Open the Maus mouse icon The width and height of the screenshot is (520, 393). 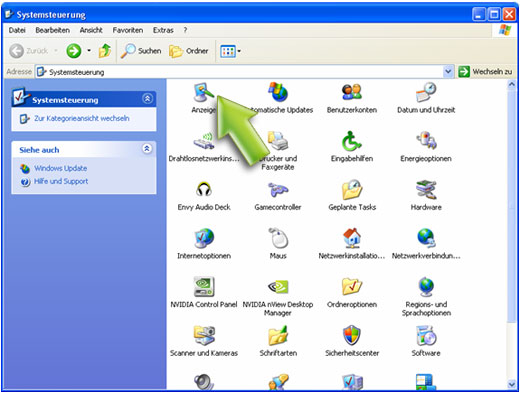tap(278, 238)
